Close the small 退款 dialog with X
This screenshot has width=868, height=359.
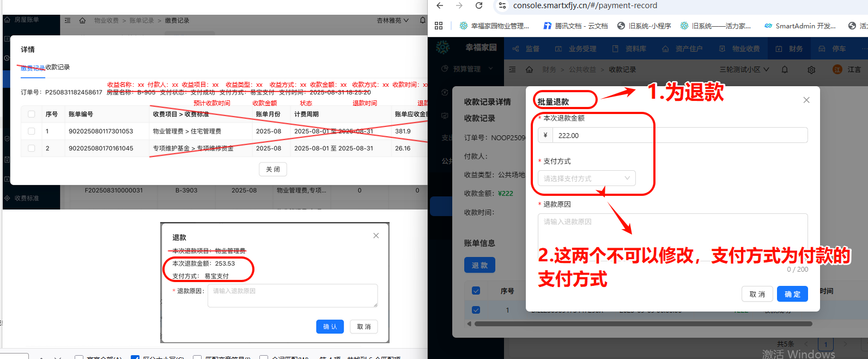click(x=376, y=236)
